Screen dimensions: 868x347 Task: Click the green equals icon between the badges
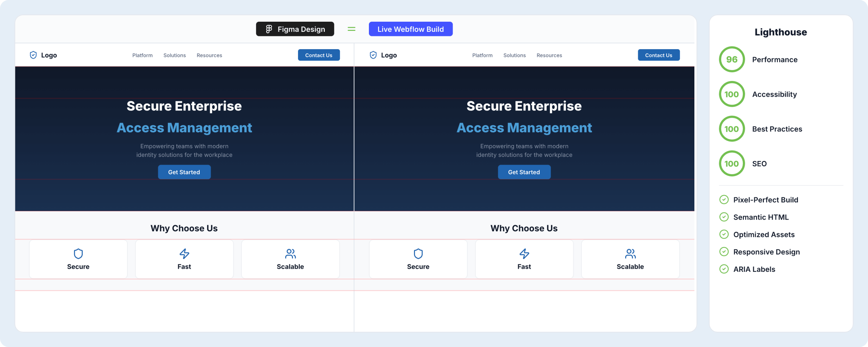coord(351,29)
